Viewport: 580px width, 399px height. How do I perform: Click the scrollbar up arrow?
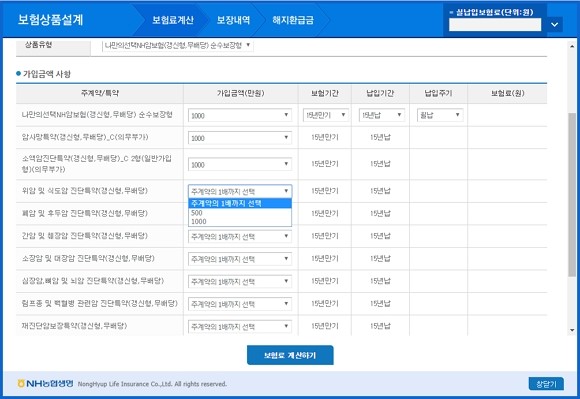572,47
